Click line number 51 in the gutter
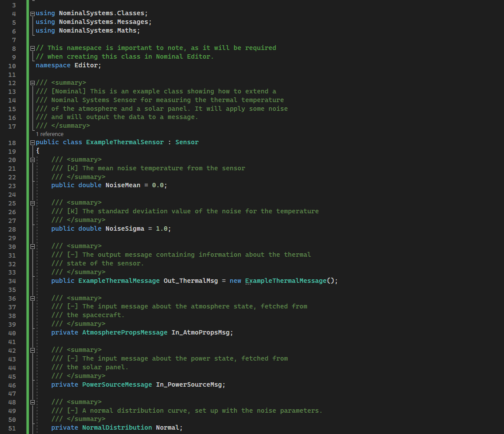504x434 pixels. pos(12,428)
